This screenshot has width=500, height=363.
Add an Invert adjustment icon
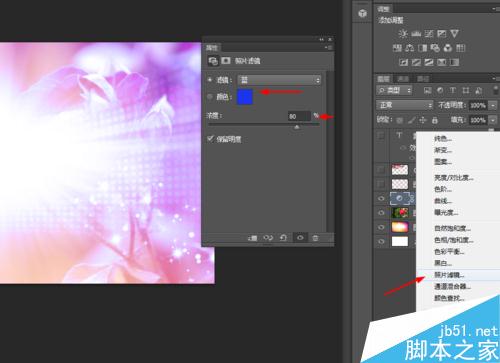tap(404, 62)
